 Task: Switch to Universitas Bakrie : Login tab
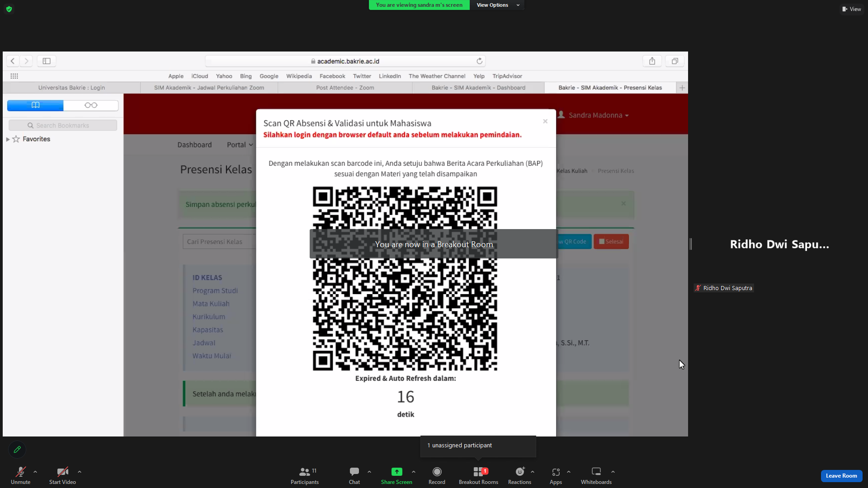[71, 88]
